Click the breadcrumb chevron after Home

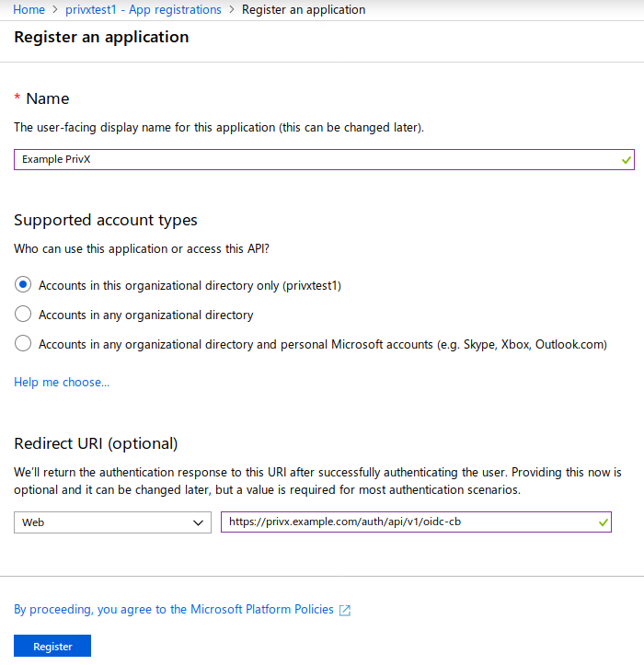tap(55, 9)
